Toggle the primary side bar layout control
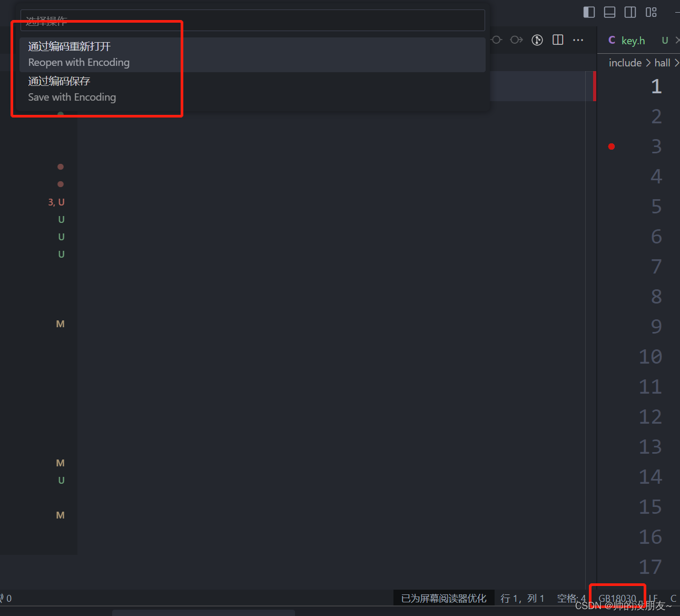The width and height of the screenshot is (680, 616). 588,12
